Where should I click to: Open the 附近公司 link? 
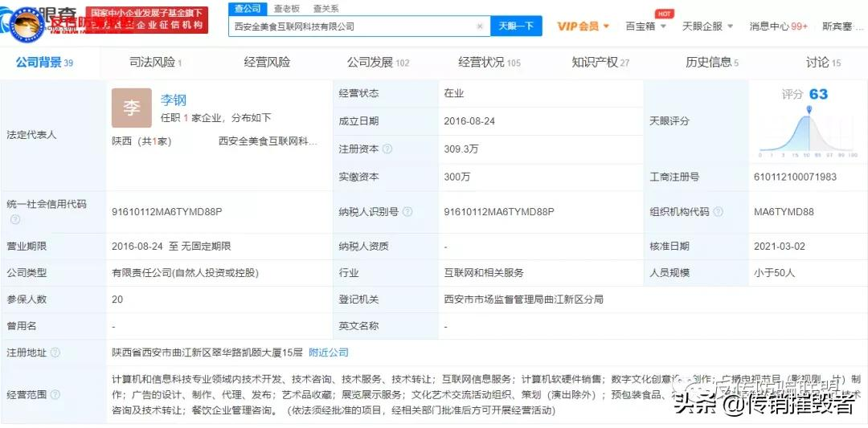[329, 353]
